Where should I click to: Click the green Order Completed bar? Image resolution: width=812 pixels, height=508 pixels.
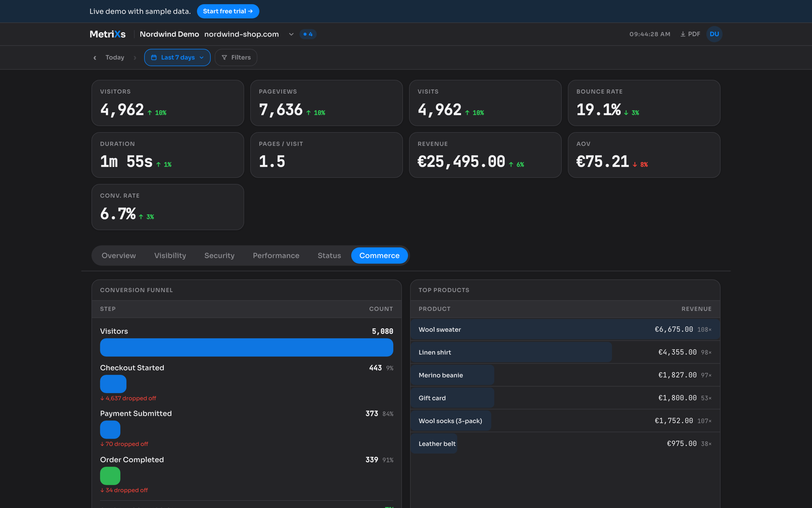[x=110, y=476]
